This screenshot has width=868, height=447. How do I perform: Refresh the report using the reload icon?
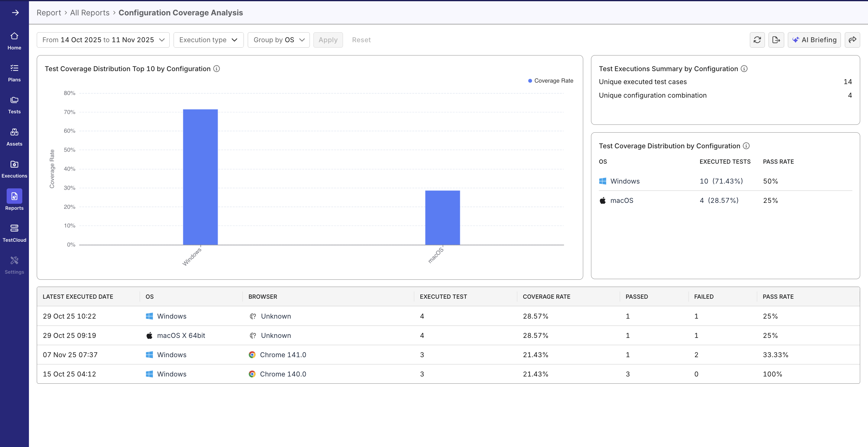pos(757,40)
